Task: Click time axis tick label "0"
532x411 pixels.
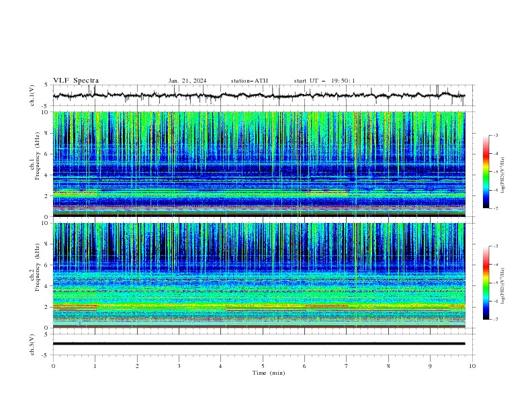Action: (53, 366)
